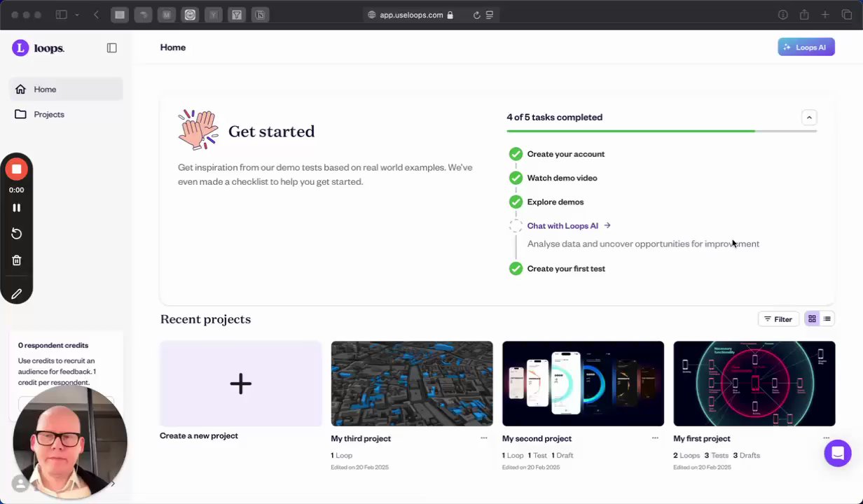Open options menu for My third project
Viewport: 863px width, 504px height.
(x=484, y=438)
